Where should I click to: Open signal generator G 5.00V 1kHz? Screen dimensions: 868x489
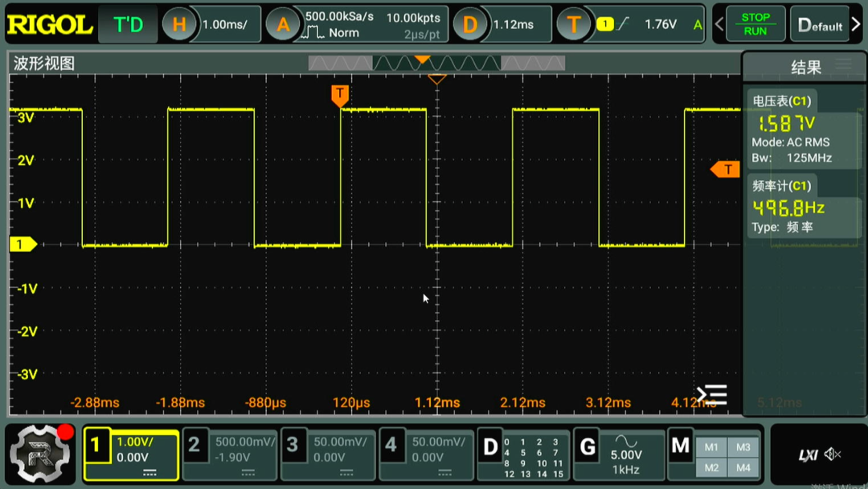619,454
